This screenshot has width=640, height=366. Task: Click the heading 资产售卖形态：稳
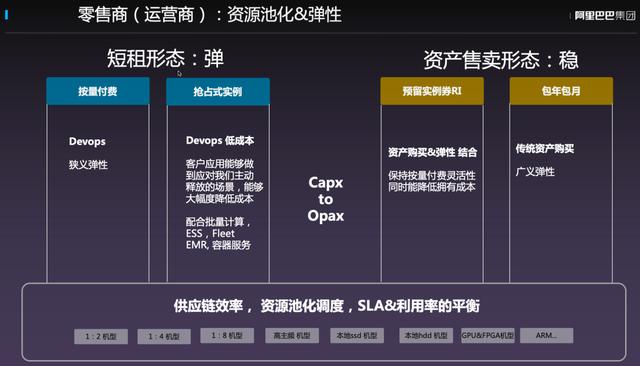[x=501, y=60]
